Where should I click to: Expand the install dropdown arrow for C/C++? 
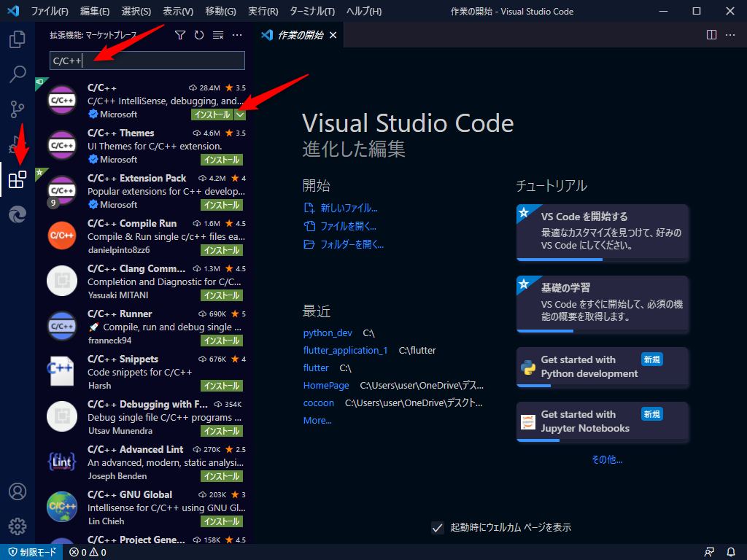240,114
